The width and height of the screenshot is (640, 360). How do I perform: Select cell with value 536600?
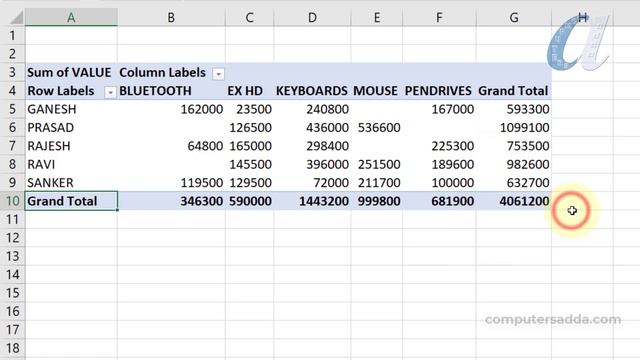click(x=377, y=127)
